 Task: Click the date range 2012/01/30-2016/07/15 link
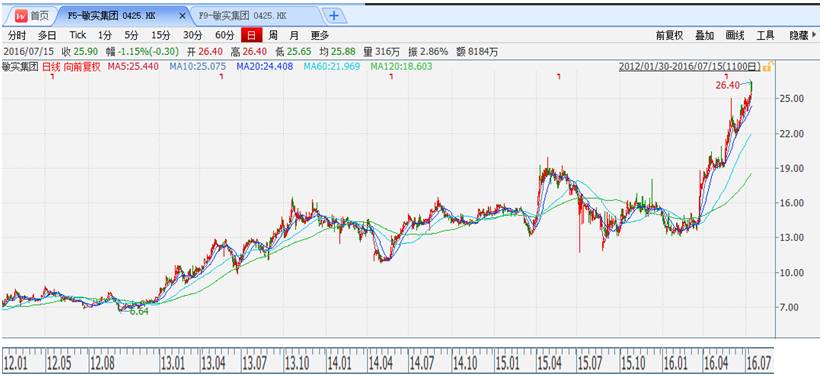690,66
